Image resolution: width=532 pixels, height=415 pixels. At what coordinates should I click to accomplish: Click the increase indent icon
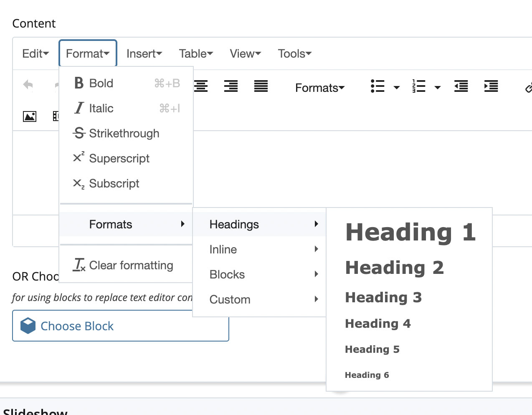pyautogui.click(x=491, y=87)
